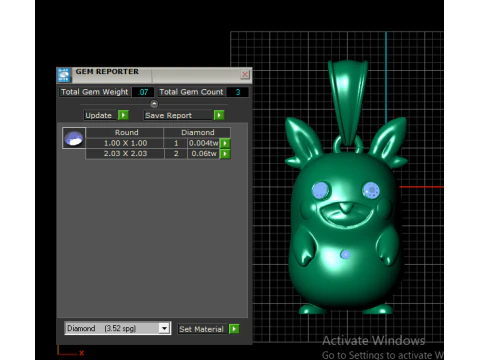Open the Diamond (3.52 spg) material dropdown
Viewport: 480px width, 360px height.
point(118,328)
